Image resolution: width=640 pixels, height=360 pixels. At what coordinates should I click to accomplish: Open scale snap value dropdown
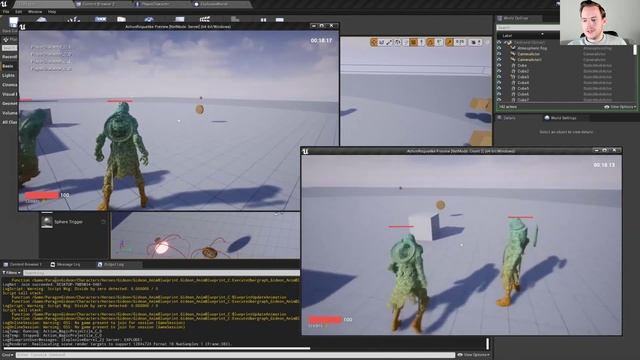click(x=460, y=42)
